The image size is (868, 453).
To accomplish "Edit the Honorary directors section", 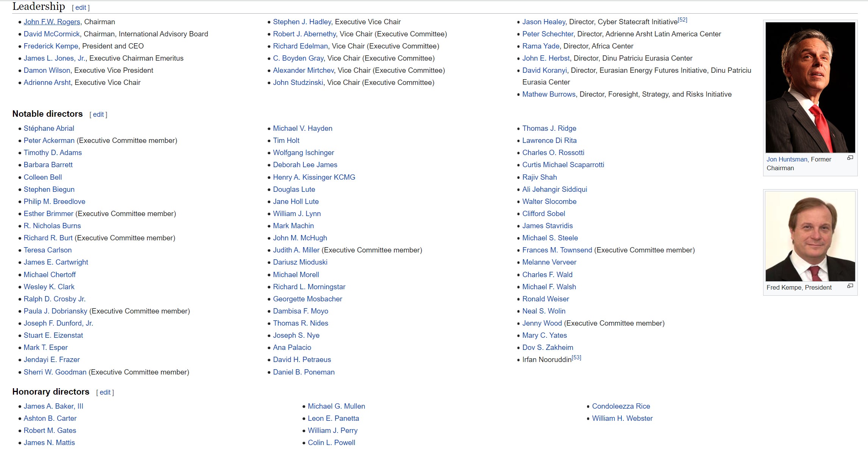I will 105,392.
